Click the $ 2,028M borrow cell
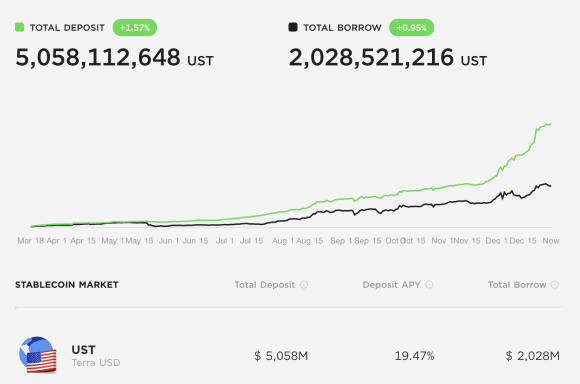This screenshot has width=580, height=384. pos(533,356)
